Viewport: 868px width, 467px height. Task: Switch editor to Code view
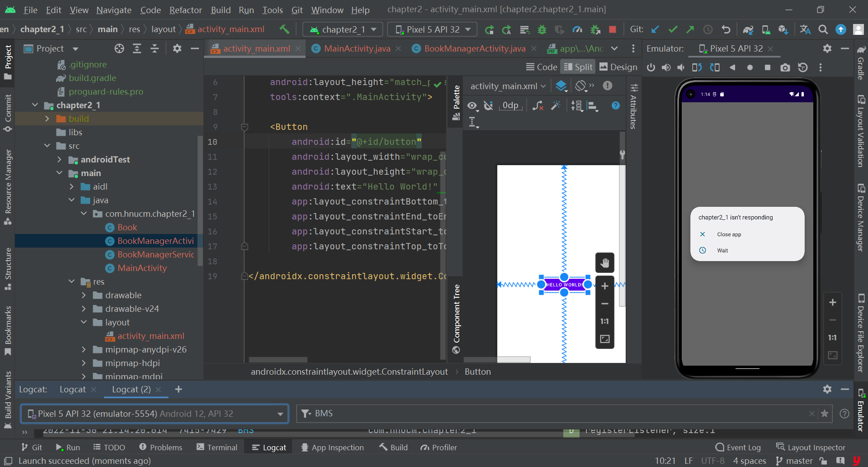[542, 67]
